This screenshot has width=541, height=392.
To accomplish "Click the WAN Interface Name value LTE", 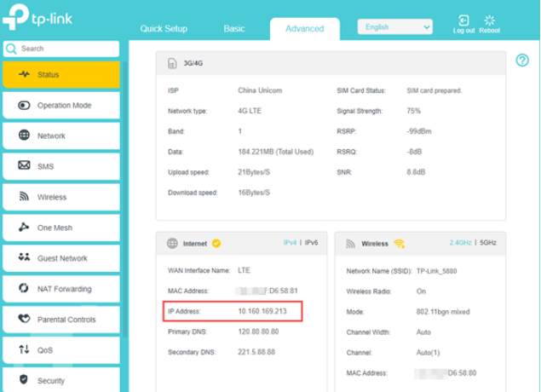I will point(244,270).
